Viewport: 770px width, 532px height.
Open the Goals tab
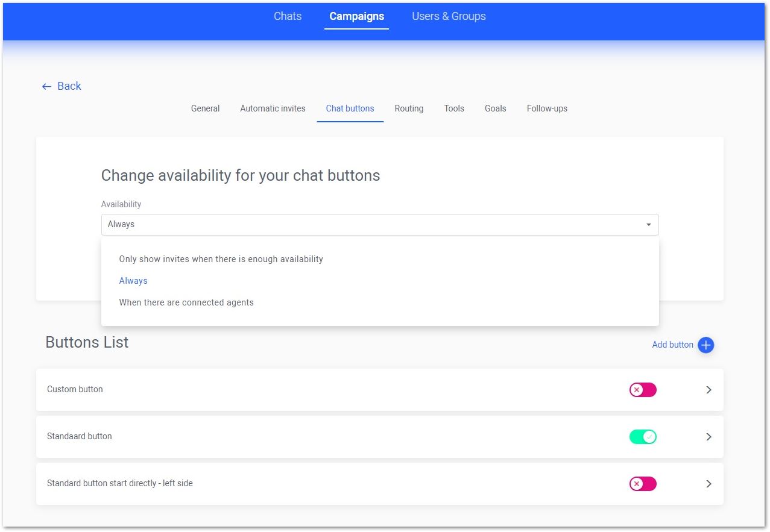(x=495, y=108)
